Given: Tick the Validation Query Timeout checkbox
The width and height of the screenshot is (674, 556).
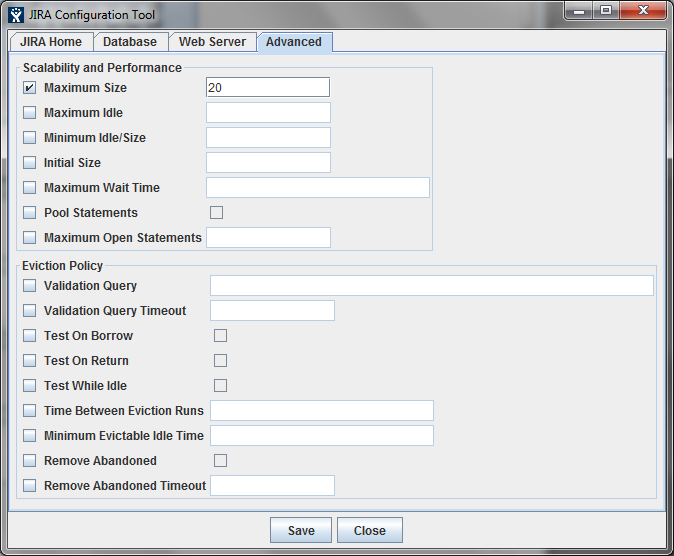Looking at the screenshot, I should 29,310.
